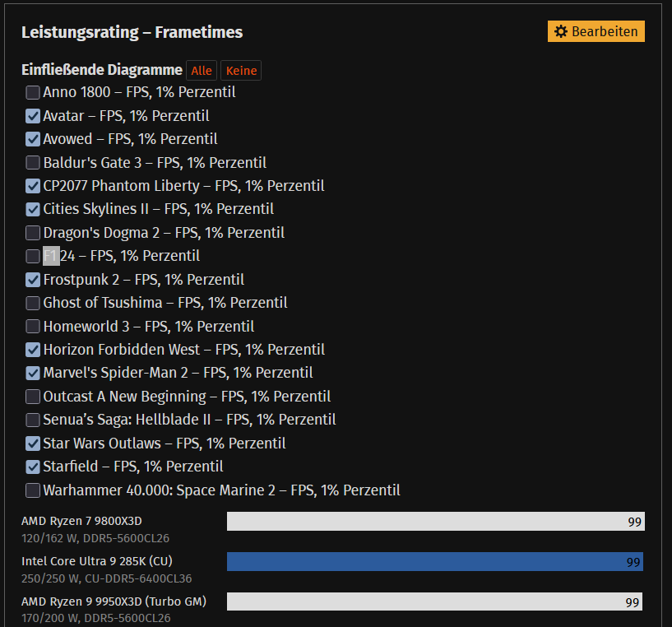Check Warhammer 40.000: Space Marine 2 checkbox

pos(33,490)
